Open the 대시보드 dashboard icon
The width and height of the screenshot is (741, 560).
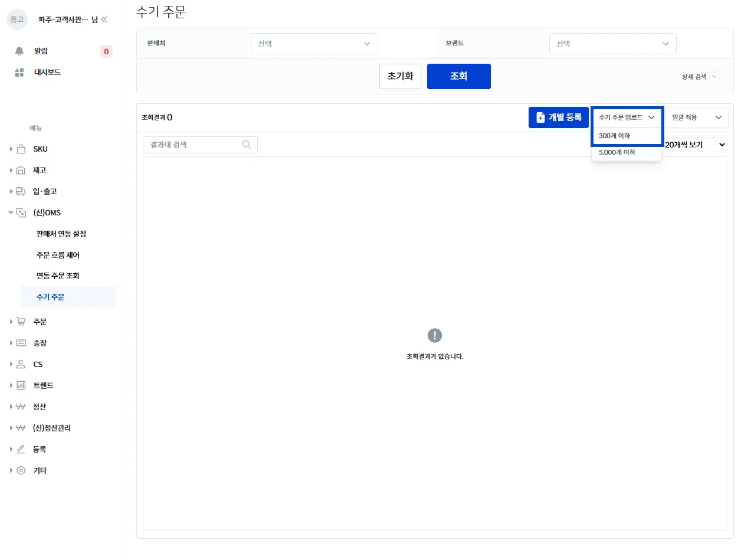(19, 73)
